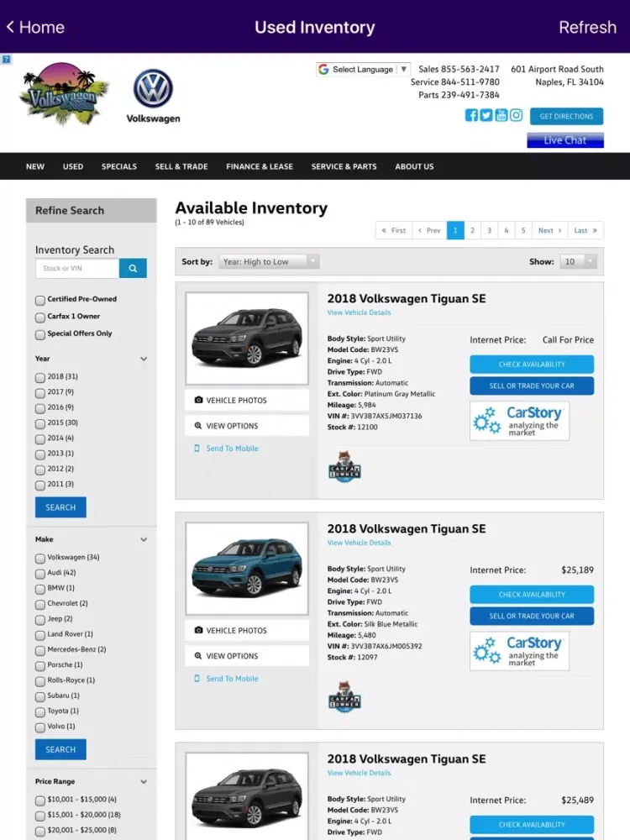Tick the Audi (42) make checkbox

pyautogui.click(x=40, y=575)
